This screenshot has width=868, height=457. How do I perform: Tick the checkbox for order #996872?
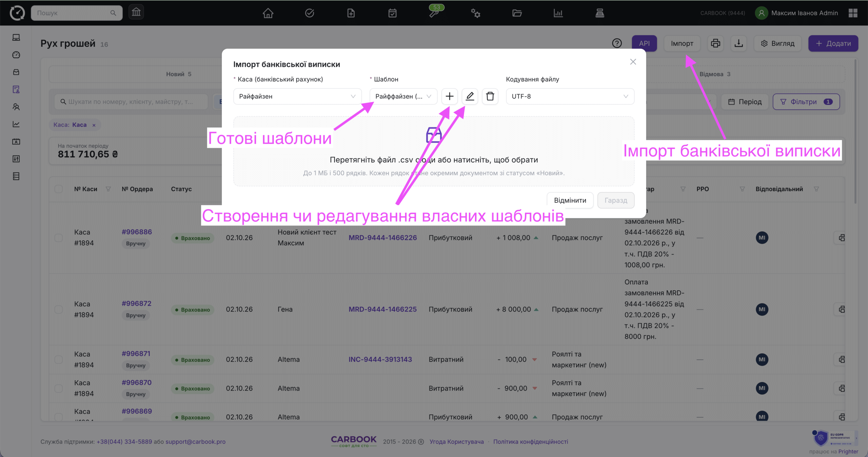[59, 309]
